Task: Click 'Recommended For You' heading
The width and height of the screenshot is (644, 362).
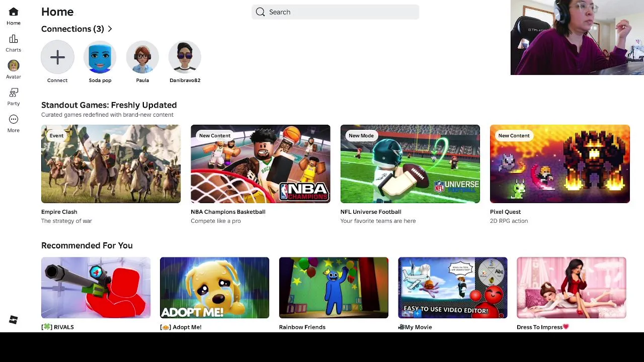Action: 87,245
